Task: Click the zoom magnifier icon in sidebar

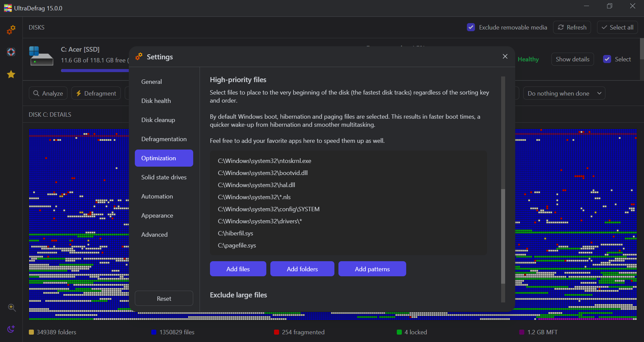Action: pyautogui.click(x=12, y=307)
